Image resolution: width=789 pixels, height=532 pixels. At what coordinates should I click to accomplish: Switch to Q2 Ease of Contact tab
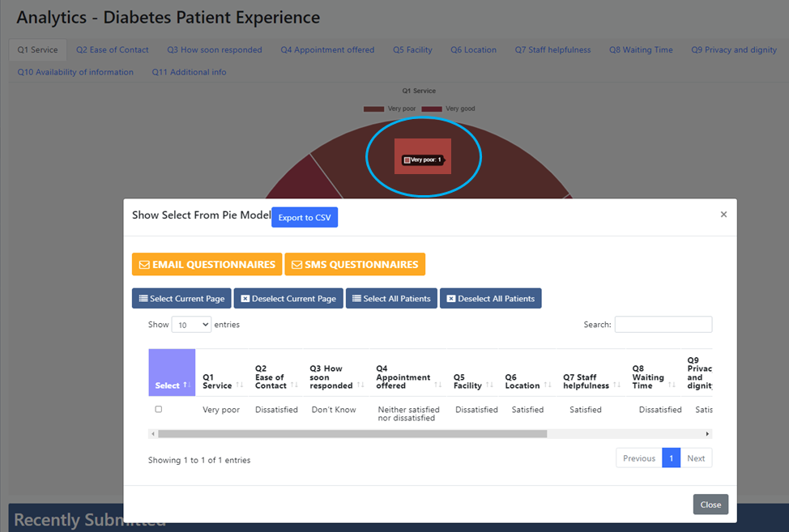click(112, 49)
